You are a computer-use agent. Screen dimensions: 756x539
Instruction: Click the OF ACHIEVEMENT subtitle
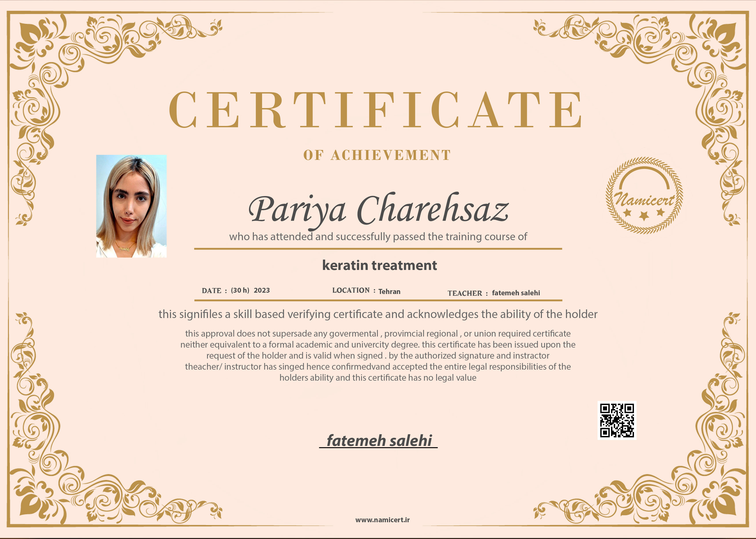point(377,155)
